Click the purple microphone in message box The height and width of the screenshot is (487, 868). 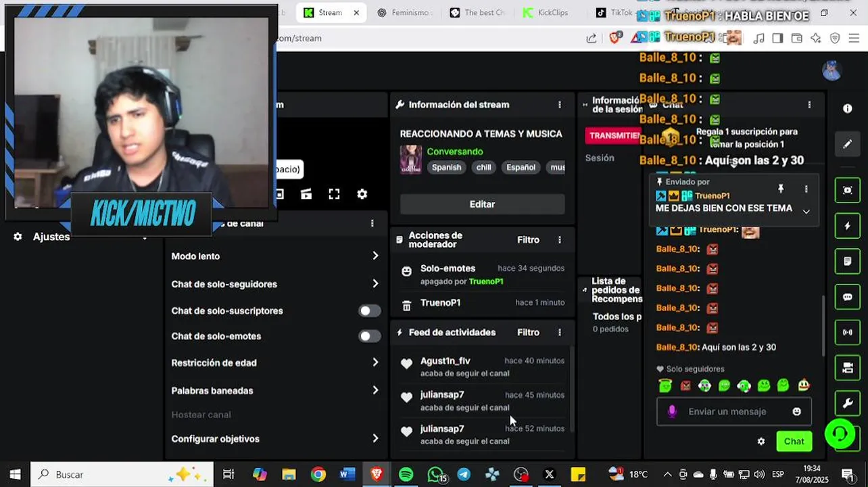click(x=672, y=411)
